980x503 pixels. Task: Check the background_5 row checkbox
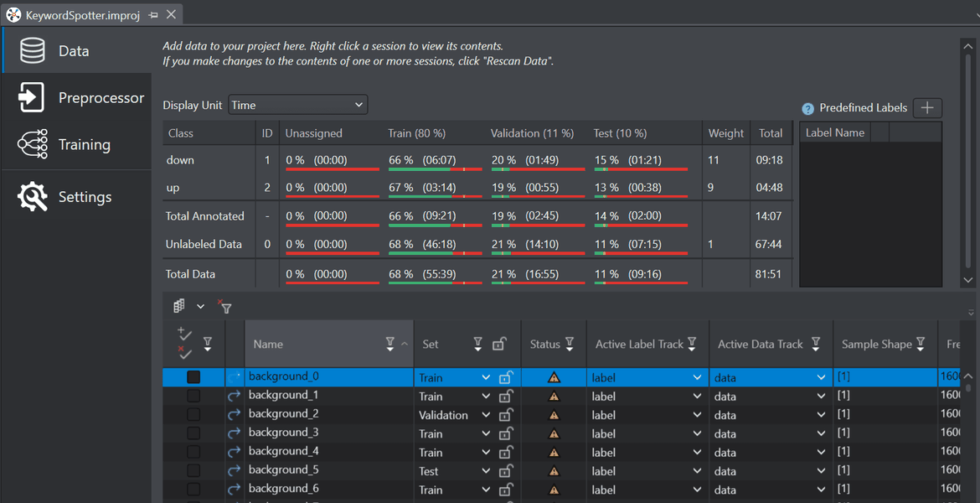[x=193, y=471]
